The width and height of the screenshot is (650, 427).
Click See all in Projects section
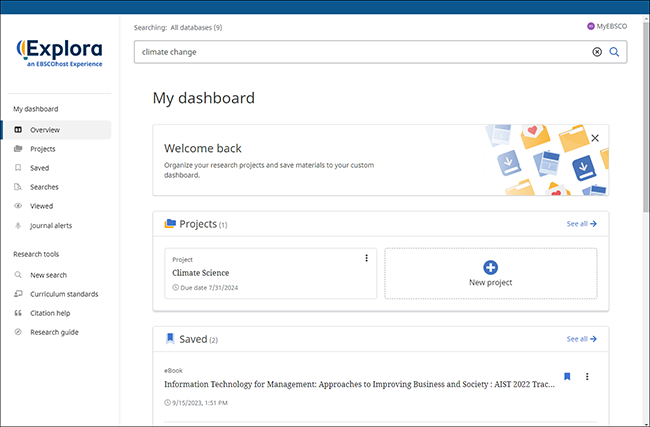(582, 224)
